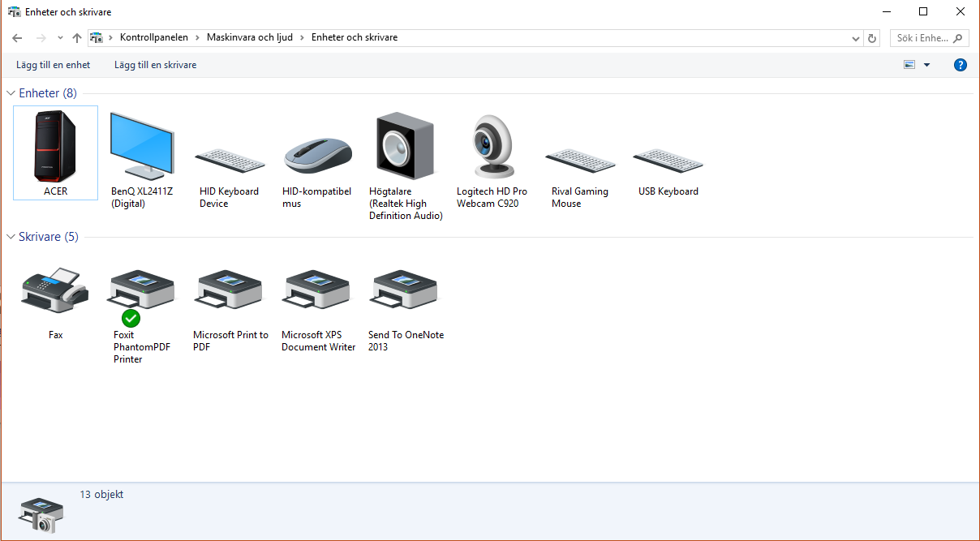The image size is (980, 541).
Task: Click the view options icon in toolbar
Action: click(x=909, y=65)
